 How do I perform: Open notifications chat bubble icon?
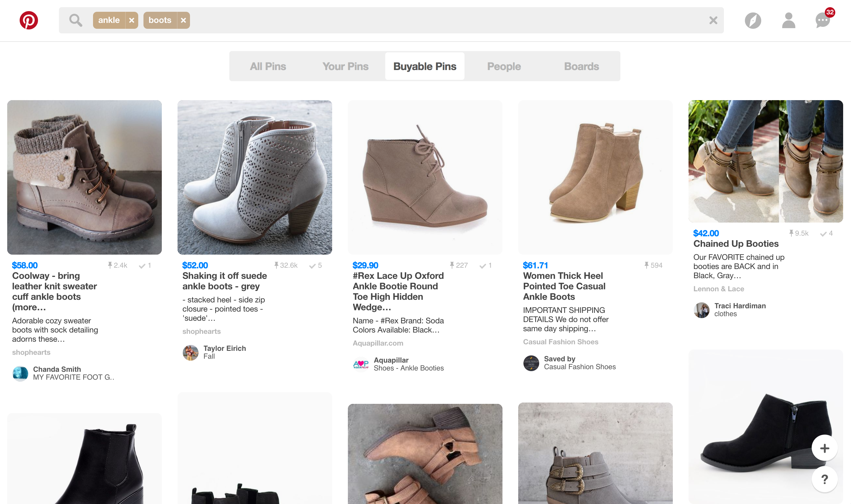tap(823, 20)
